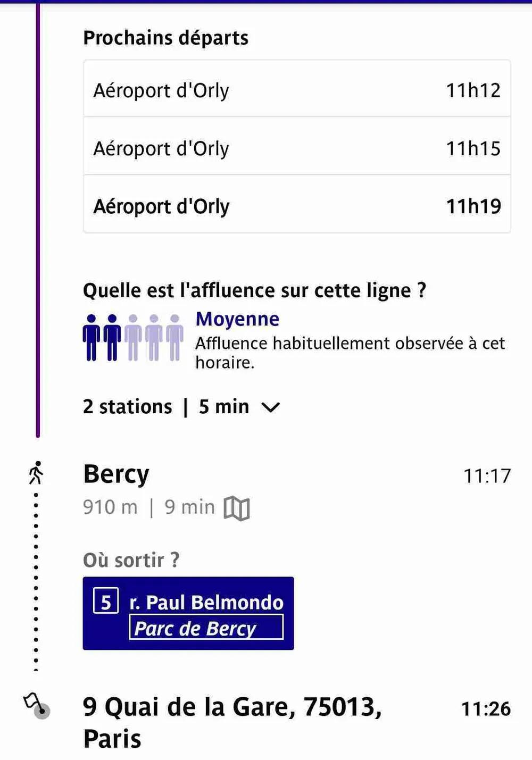Tap the pedestrian walking icon beside Bercy

click(36, 473)
